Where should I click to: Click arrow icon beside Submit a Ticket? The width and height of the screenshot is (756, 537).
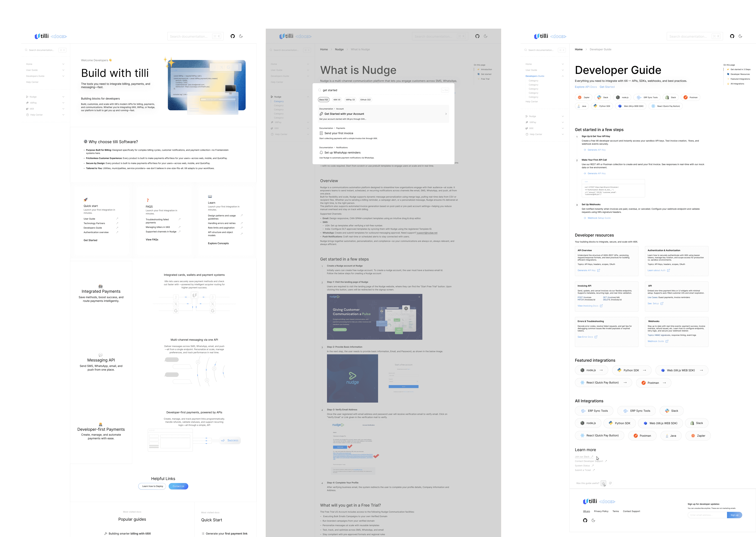[594, 470]
